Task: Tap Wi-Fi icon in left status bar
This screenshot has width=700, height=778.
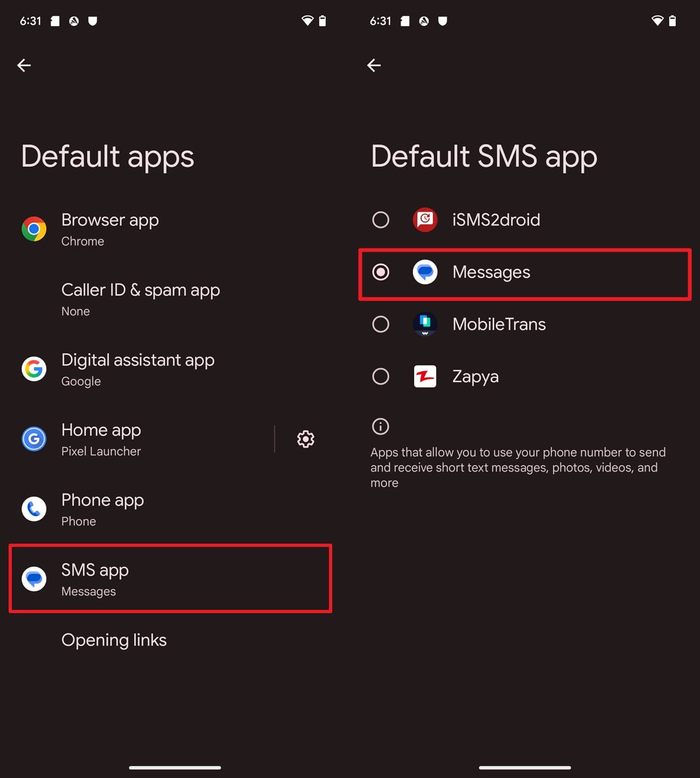Action: click(x=307, y=21)
